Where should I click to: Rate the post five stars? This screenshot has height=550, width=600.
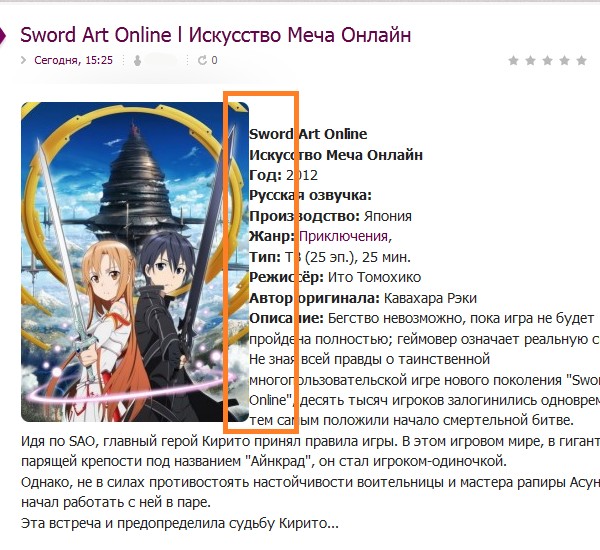tap(582, 60)
